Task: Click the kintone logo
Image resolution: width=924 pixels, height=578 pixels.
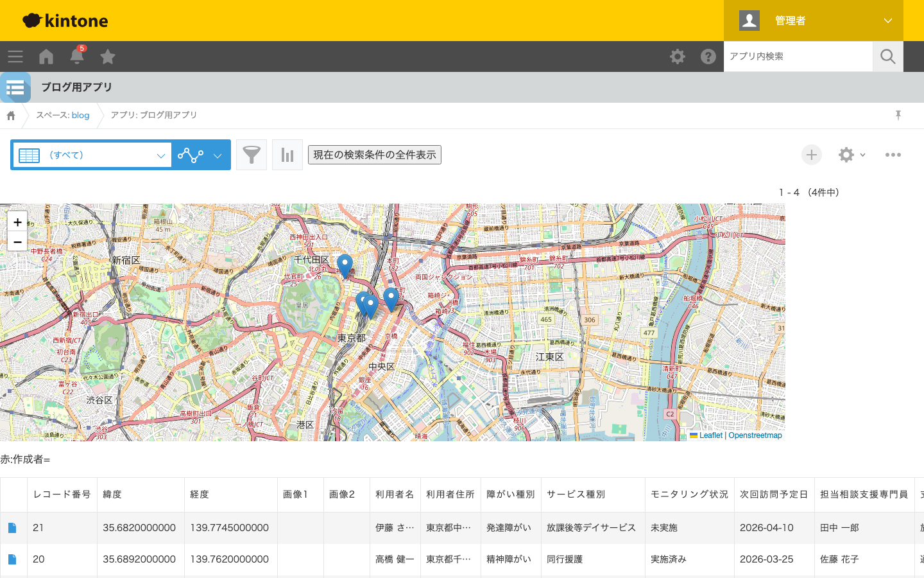Action: point(65,21)
